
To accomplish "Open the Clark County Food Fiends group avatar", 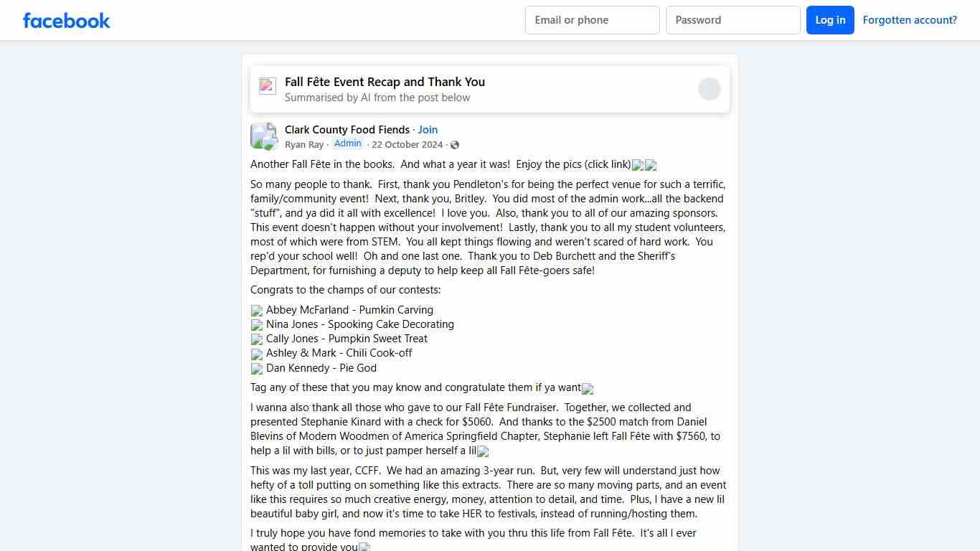I will point(264,136).
